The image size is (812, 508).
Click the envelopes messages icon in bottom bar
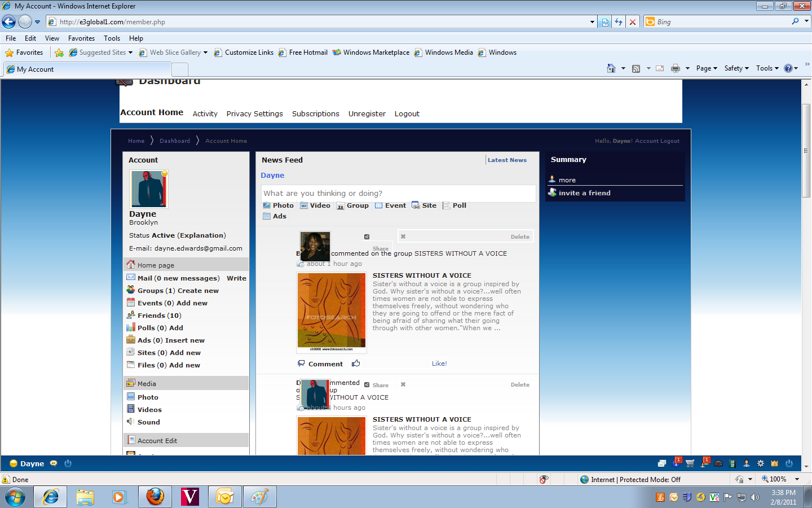[x=662, y=463]
